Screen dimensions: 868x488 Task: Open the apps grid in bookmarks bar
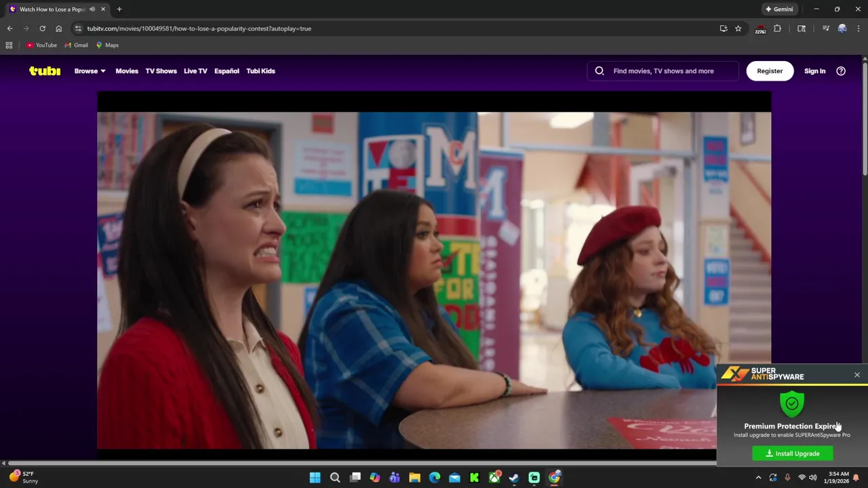click(x=9, y=45)
